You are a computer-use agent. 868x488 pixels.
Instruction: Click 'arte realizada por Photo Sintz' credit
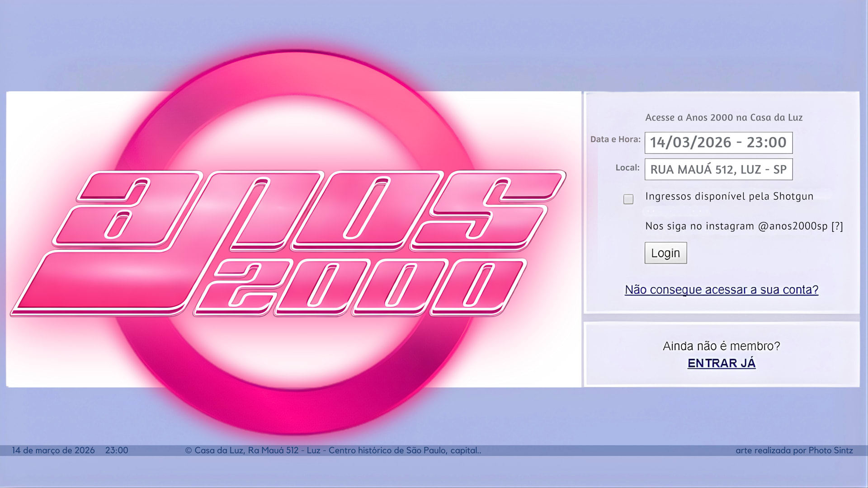click(794, 450)
